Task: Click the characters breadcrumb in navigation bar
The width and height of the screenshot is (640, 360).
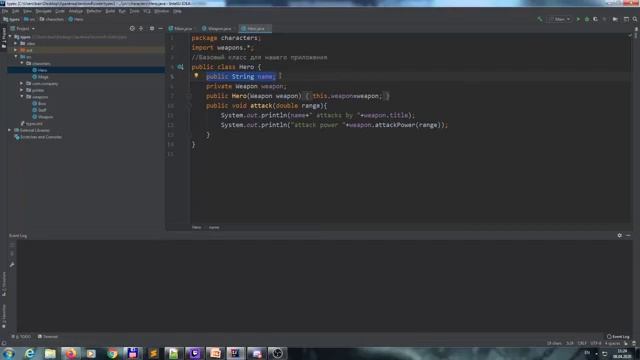Action: pyautogui.click(x=51, y=19)
